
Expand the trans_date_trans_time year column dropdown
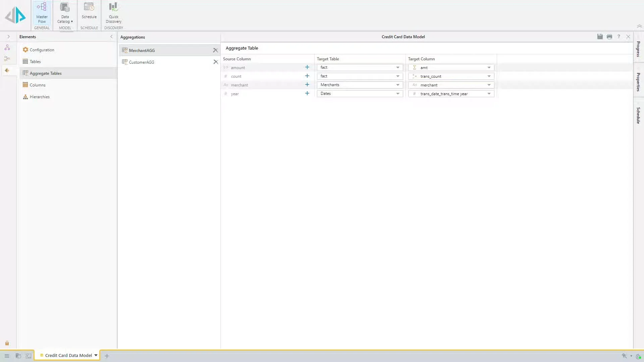pos(489,94)
